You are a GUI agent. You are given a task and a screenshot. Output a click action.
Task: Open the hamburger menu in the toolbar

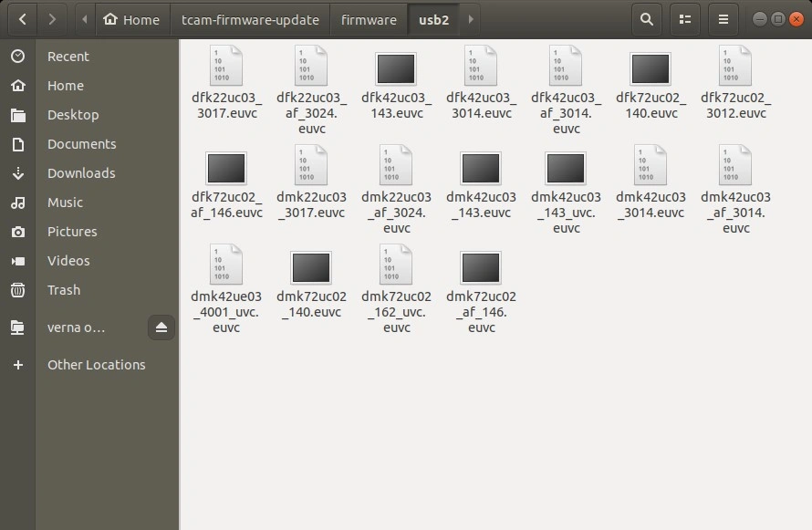(x=724, y=19)
